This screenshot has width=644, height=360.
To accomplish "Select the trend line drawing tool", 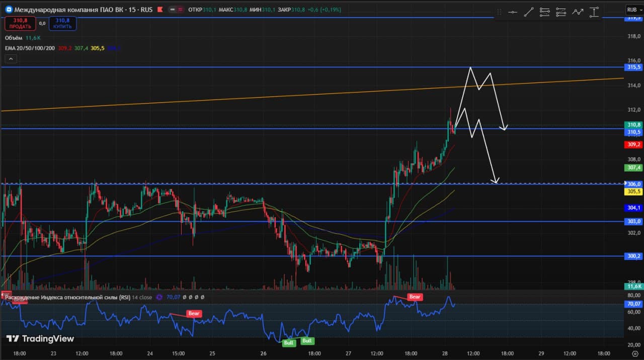I will pos(528,12).
